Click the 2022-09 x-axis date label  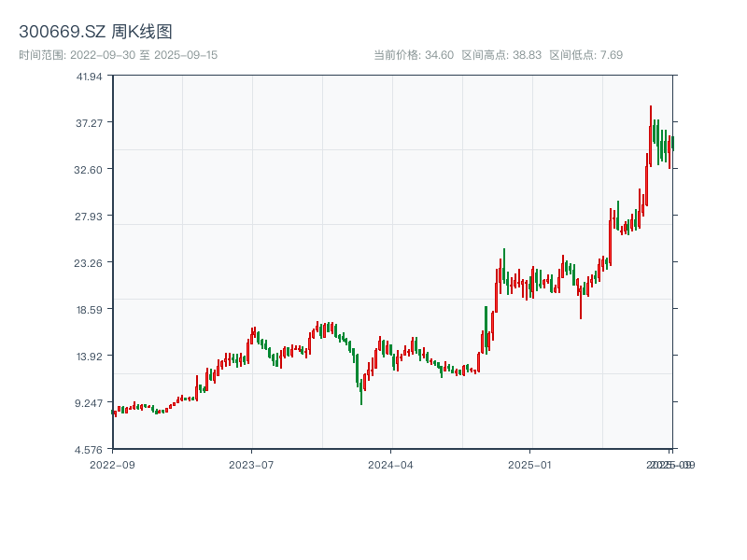112,464
